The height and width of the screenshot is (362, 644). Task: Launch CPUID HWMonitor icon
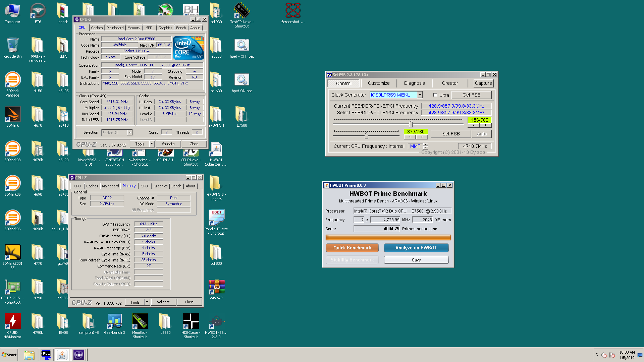pos(12,326)
